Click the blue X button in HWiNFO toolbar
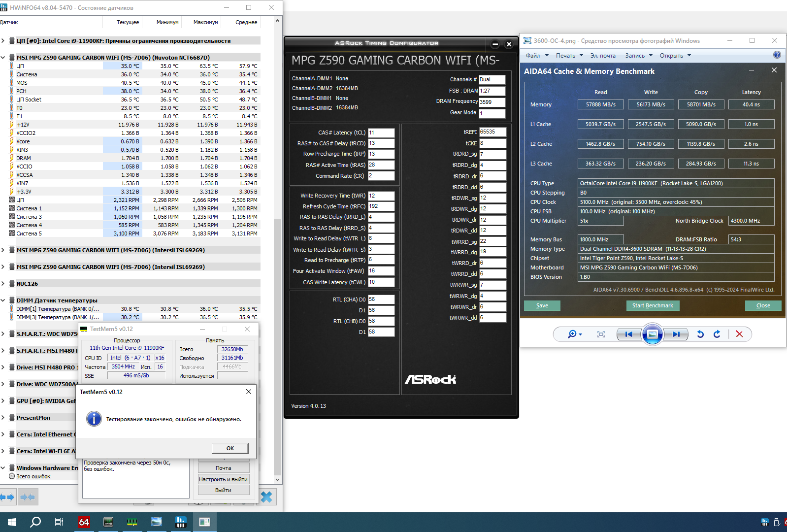The height and width of the screenshot is (532, 787). click(266, 497)
